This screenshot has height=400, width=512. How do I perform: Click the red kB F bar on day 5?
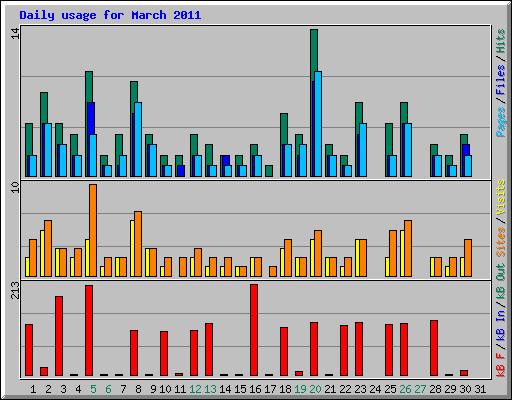point(89,330)
